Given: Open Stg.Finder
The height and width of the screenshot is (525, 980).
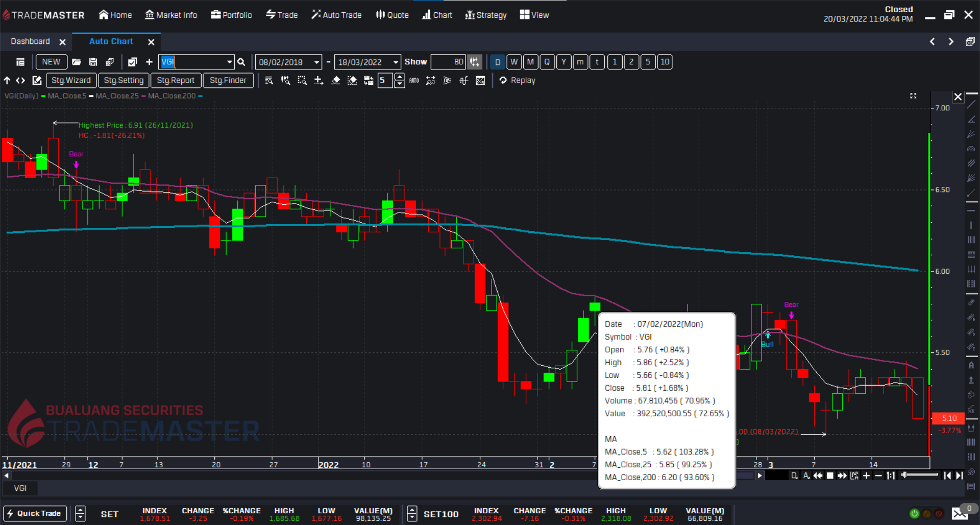Looking at the screenshot, I should point(228,80).
